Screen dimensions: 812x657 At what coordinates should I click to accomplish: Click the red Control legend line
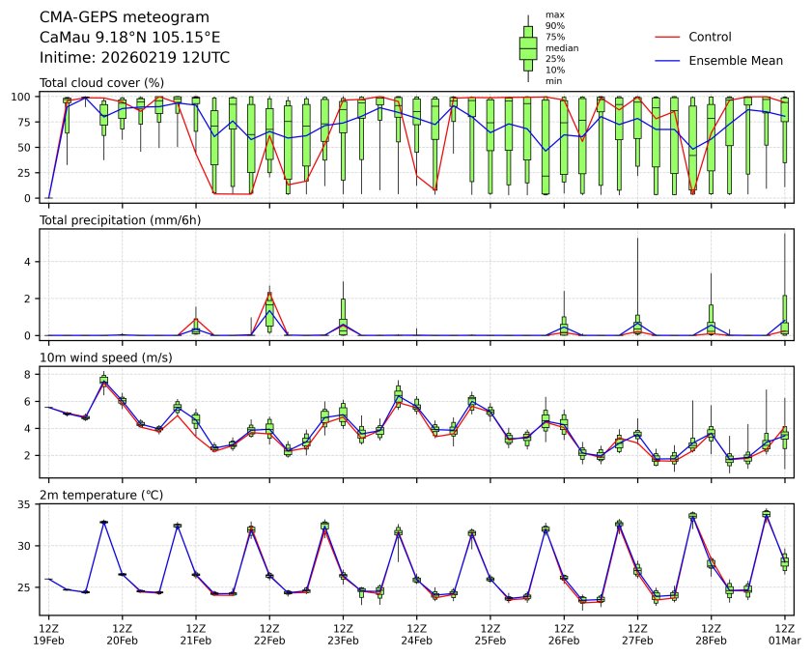click(668, 37)
